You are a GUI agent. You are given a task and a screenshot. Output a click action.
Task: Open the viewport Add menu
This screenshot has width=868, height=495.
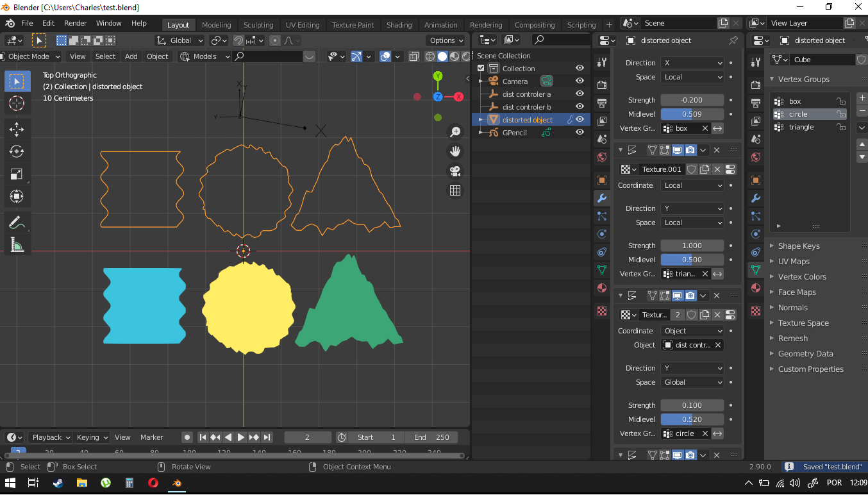pos(131,56)
